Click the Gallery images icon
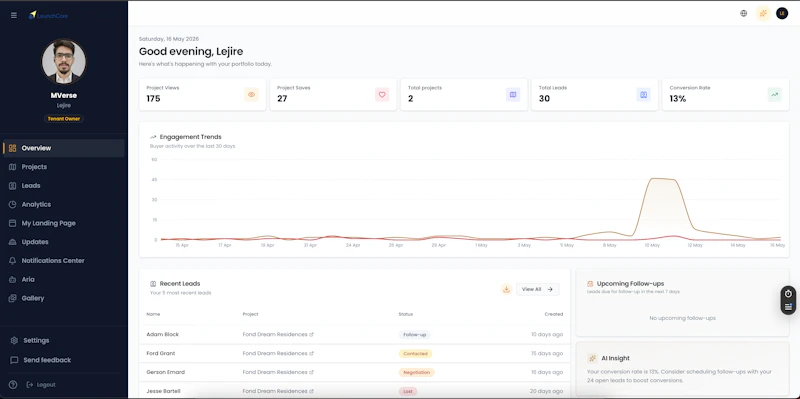800x399 pixels. point(12,298)
